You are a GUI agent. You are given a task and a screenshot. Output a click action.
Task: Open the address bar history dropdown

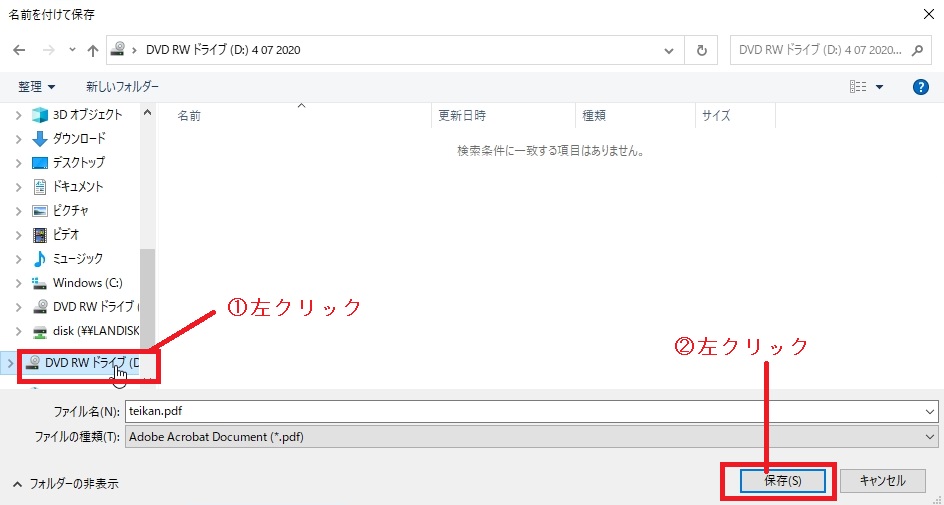click(670, 50)
